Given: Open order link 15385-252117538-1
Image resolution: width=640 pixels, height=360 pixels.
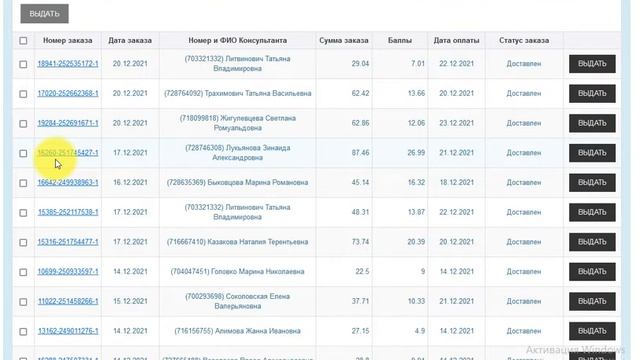Looking at the screenshot, I should pyautogui.click(x=68, y=212).
